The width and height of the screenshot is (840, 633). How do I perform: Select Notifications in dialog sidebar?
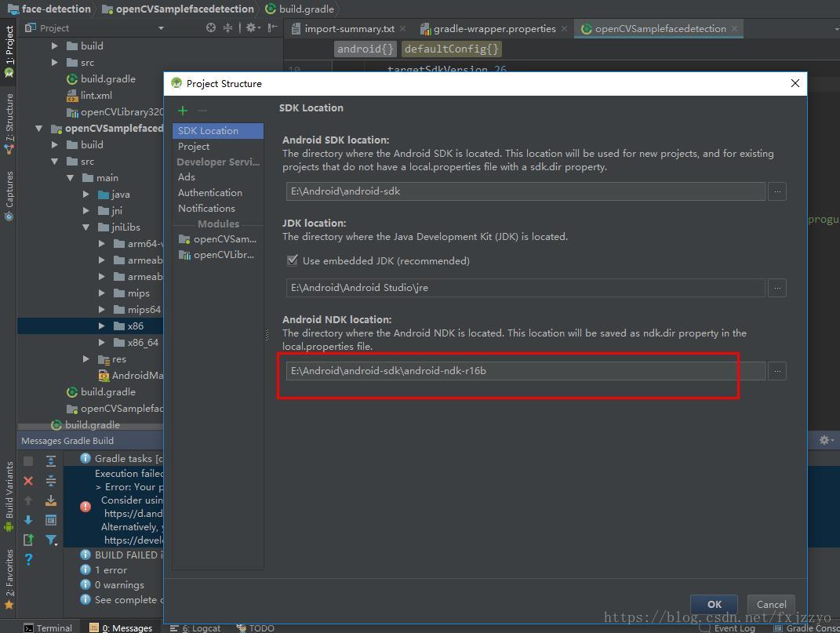point(218,208)
